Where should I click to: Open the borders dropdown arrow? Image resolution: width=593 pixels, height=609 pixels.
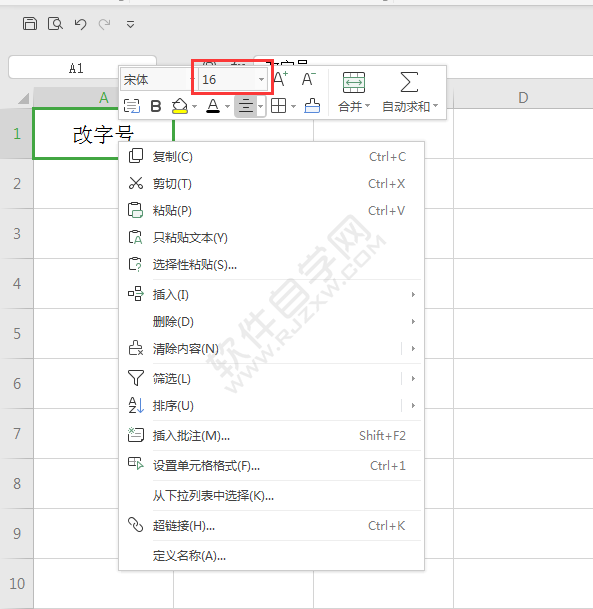(x=293, y=106)
